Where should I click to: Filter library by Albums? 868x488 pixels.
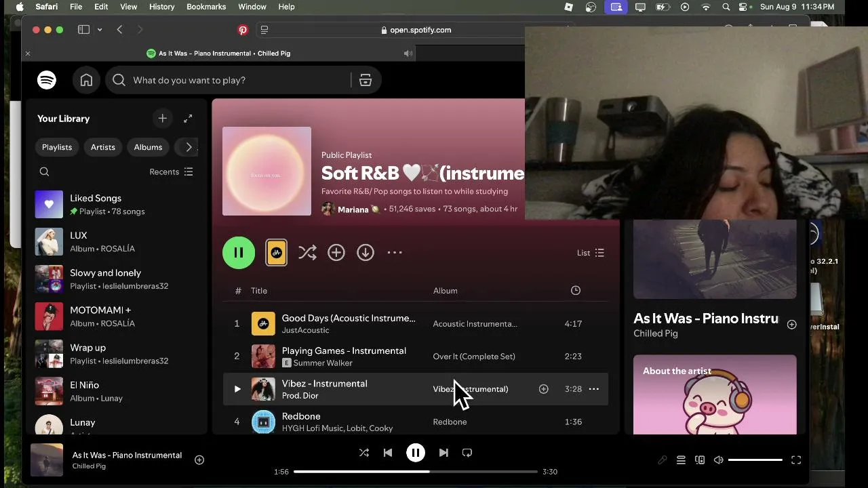click(148, 147)
